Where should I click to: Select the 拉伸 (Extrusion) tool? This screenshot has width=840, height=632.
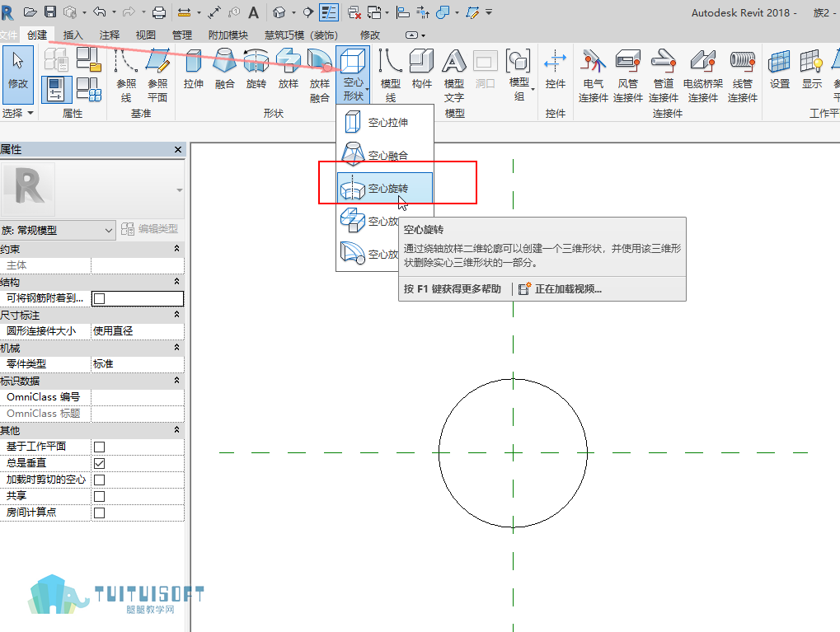tap(194, 68)
